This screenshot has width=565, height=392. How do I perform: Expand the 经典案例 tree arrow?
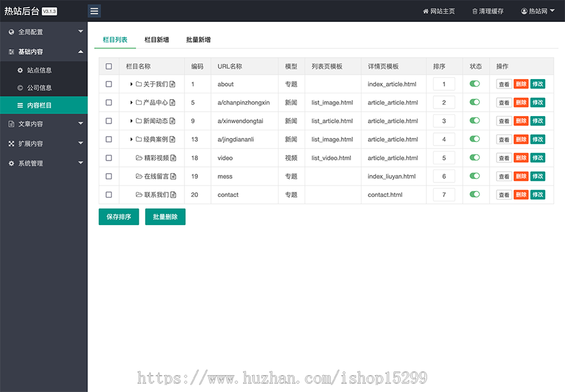(132, 139)
